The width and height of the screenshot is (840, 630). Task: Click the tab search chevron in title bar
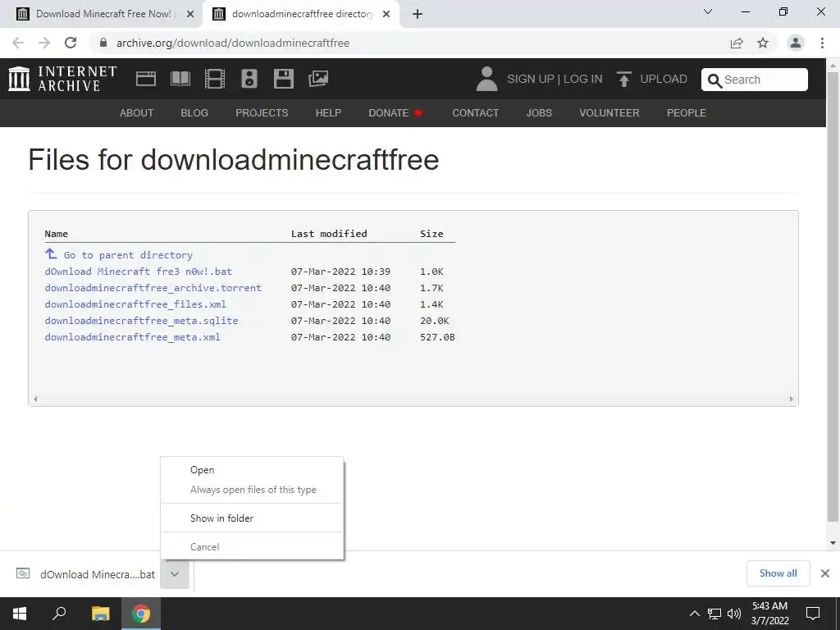click(x=708, y=11)
